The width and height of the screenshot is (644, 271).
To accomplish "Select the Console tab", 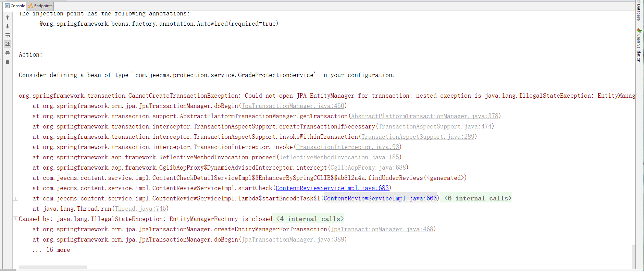I will click(15, 6).
